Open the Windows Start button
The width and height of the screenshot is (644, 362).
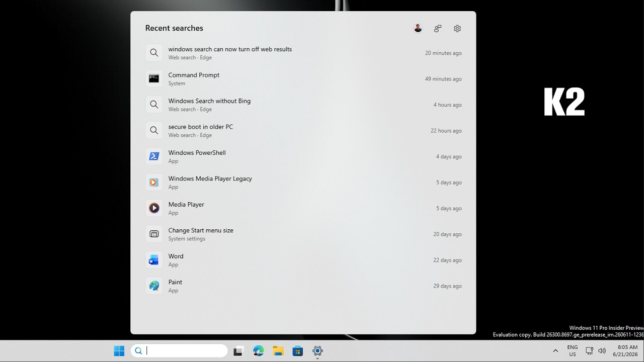[119, 351]
